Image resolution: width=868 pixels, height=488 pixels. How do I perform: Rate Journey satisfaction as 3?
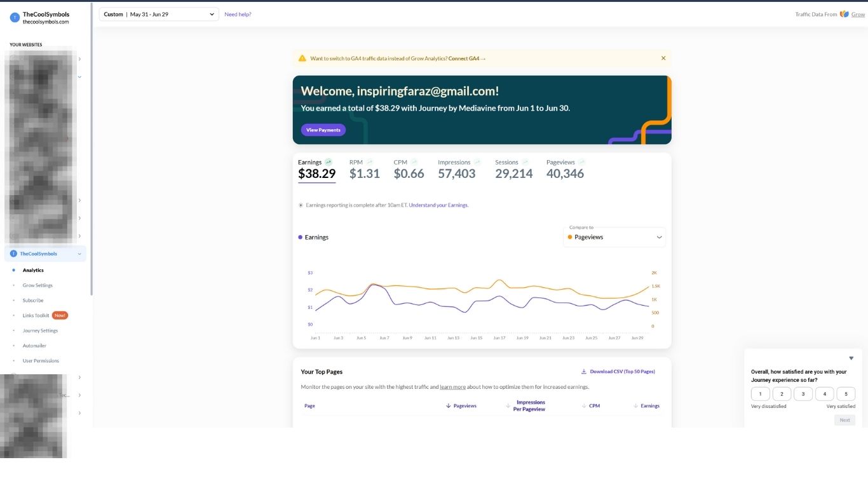[x=803, y=394]
